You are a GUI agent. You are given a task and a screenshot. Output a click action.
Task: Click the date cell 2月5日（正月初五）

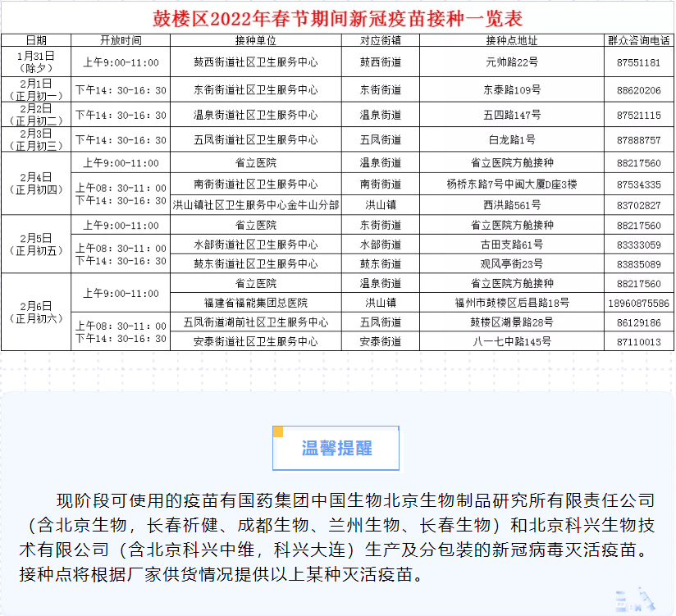[x=36, y=244]
